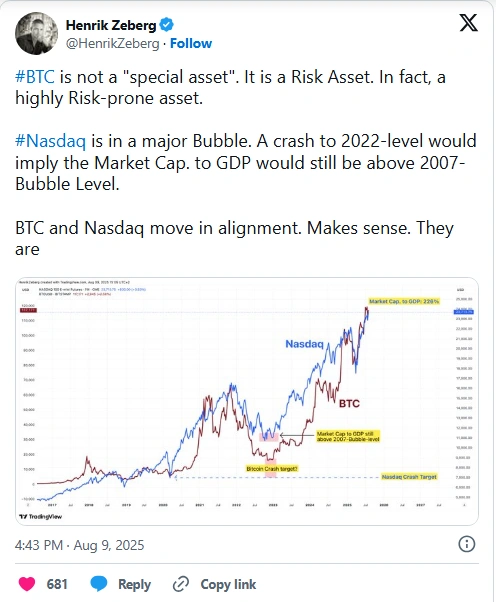Like the tweet with the heart icon

click(x=27, y=584)
